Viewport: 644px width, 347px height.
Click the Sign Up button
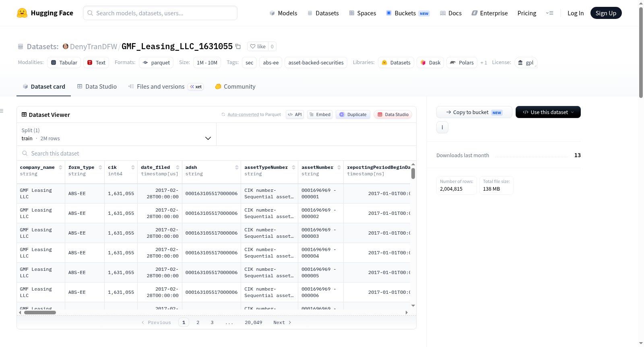606,13
